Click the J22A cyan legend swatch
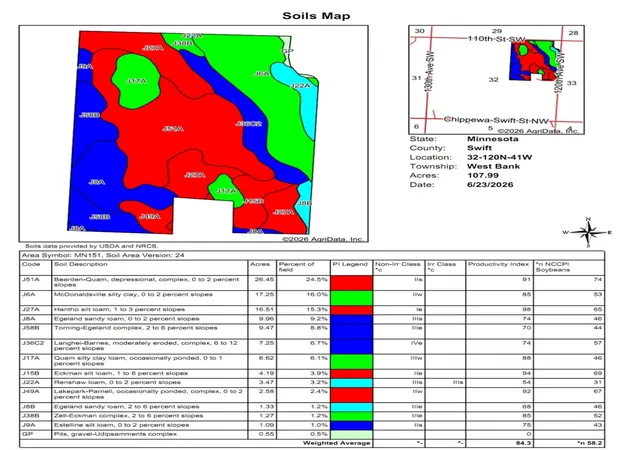Image resolution: width=640 pixels, height=450 pixels. click(351, 383)
